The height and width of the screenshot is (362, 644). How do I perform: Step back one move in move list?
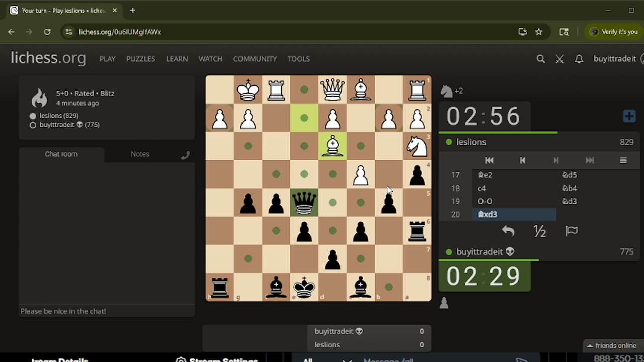522,160
